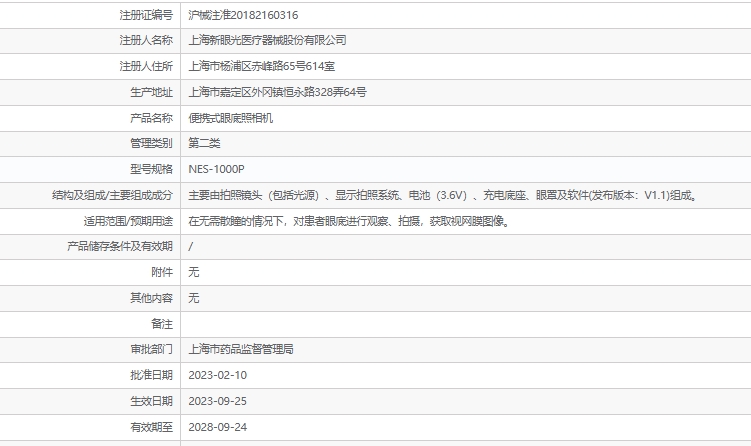Click the label 管理类别
751x446 pixels.
click(x=151, y=143)
